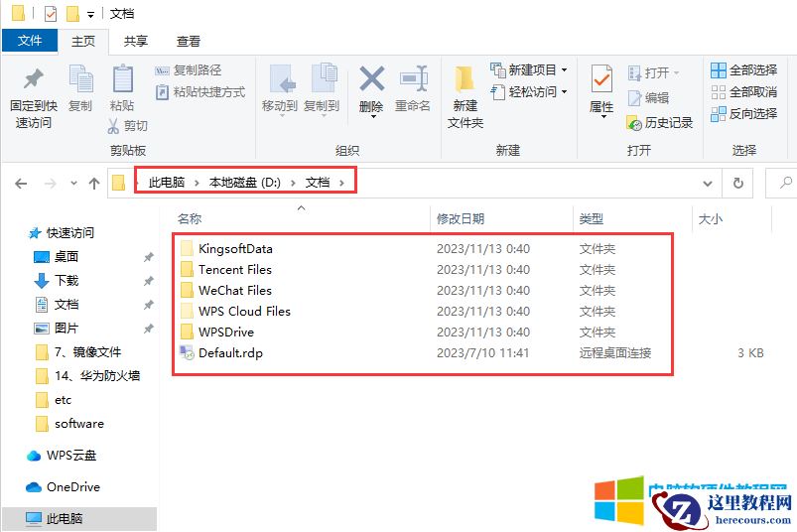Image resolution: width=797 pixels, height=532 pixels.
Task: Click Select all (全部选择)
Action: [743, 70]
